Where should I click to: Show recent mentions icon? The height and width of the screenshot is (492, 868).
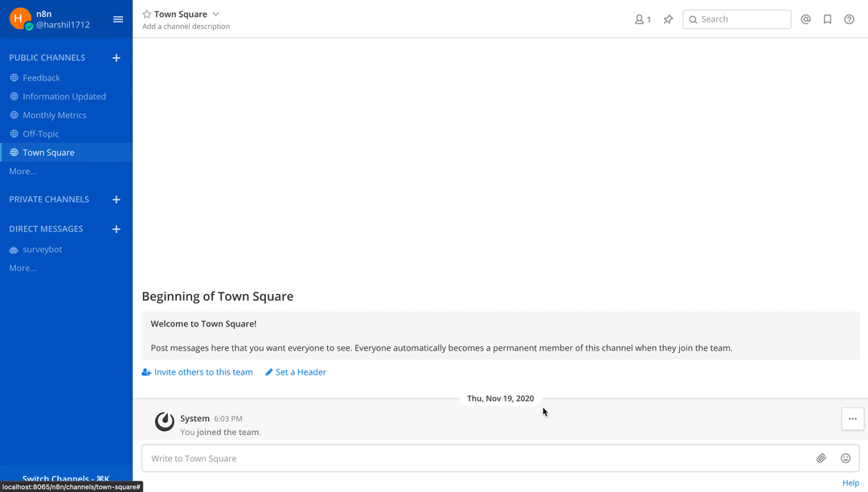pos(805,19)
